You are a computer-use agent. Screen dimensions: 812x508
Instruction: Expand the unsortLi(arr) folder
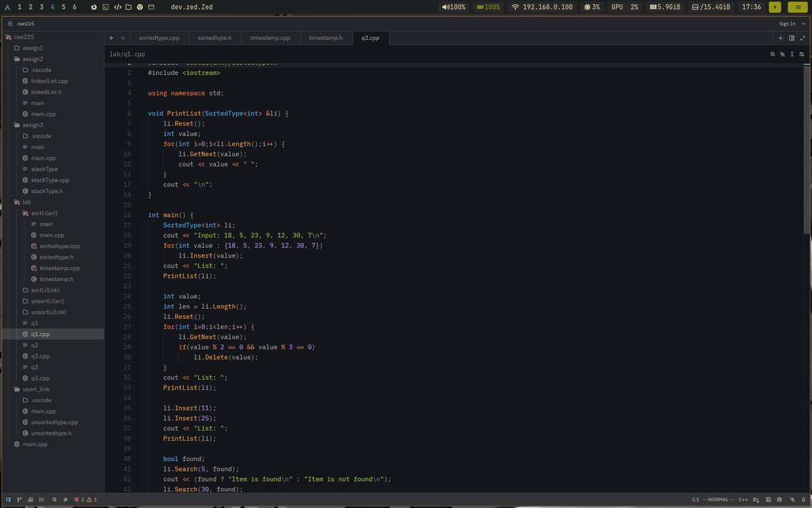[52, 301]
